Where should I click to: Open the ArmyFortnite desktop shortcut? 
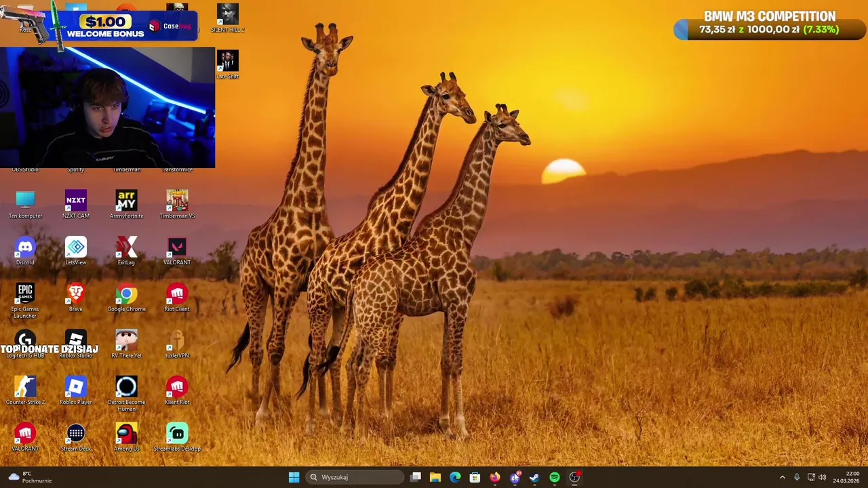(127, 205)
